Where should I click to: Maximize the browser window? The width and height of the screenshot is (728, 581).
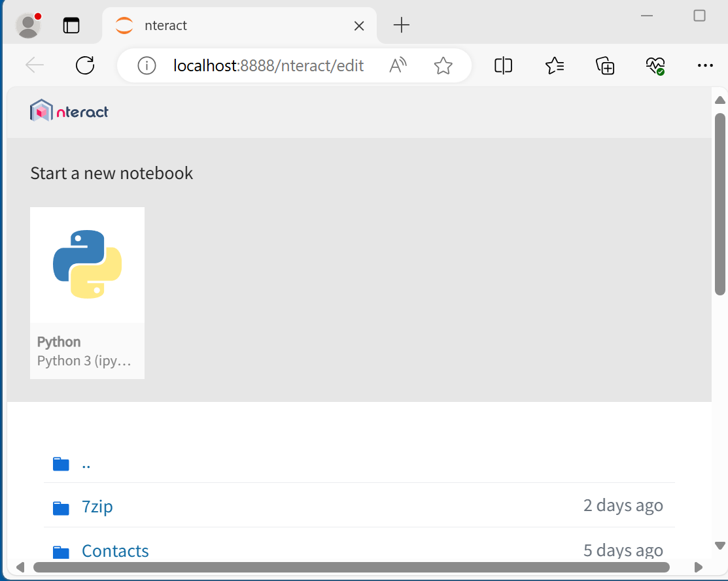tap(699, 16)
